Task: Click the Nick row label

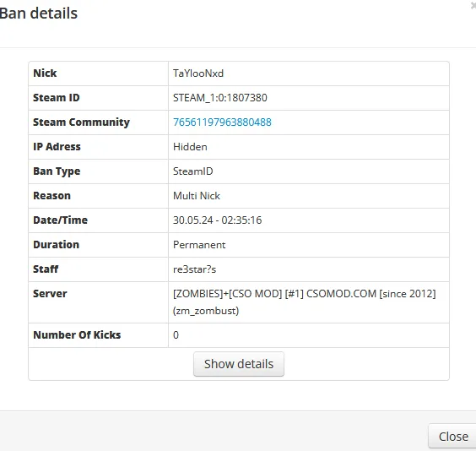Action: (x=45, y=73)
